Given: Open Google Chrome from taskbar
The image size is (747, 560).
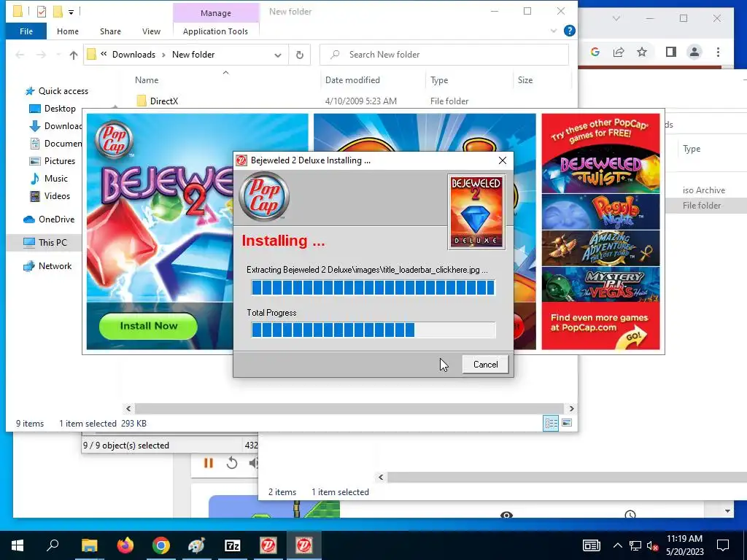Looking at the screenshot, I should point(161,545).
